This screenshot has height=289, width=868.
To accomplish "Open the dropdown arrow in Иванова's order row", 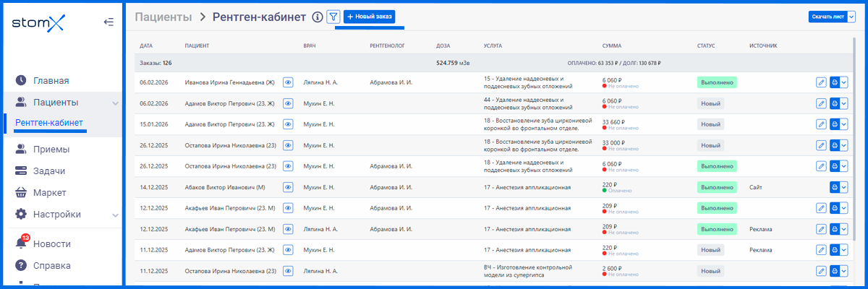I will (x=843, y=83).
